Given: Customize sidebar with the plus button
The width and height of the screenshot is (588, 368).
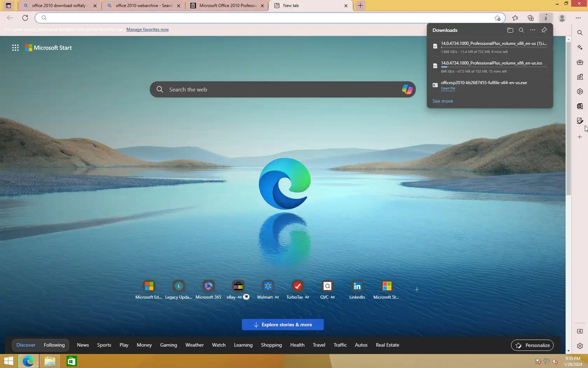Looking at the screenshot, I should (580, 137).
